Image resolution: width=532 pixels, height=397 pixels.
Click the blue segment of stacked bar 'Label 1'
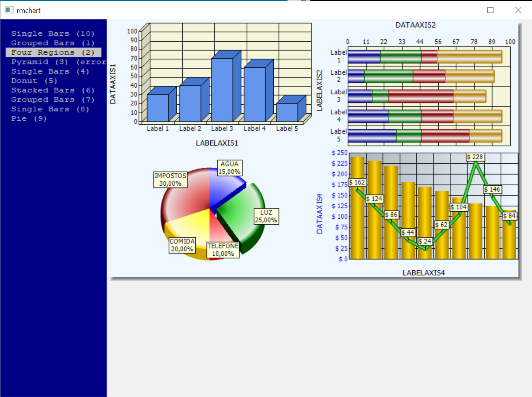tap(364, 57)
